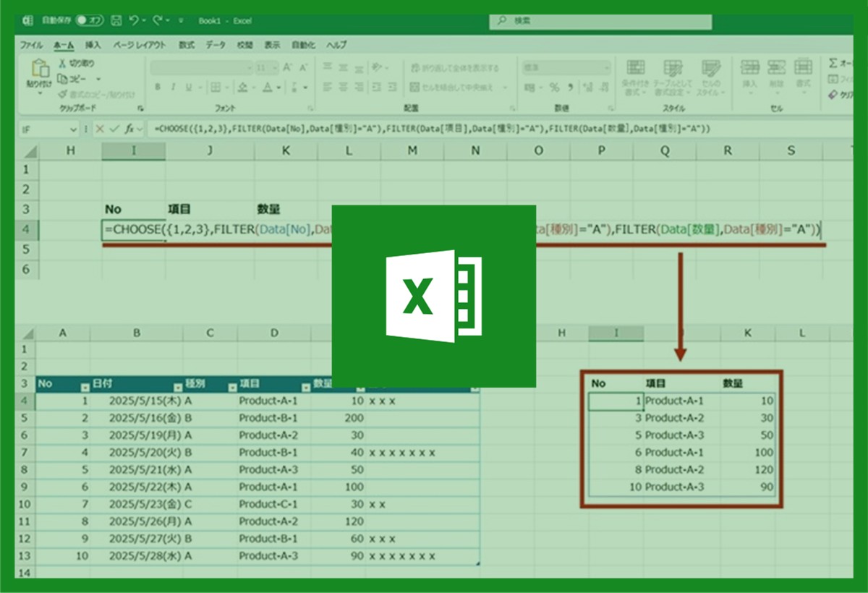Toggle Bold formatting in the font group

click(157, 88)
